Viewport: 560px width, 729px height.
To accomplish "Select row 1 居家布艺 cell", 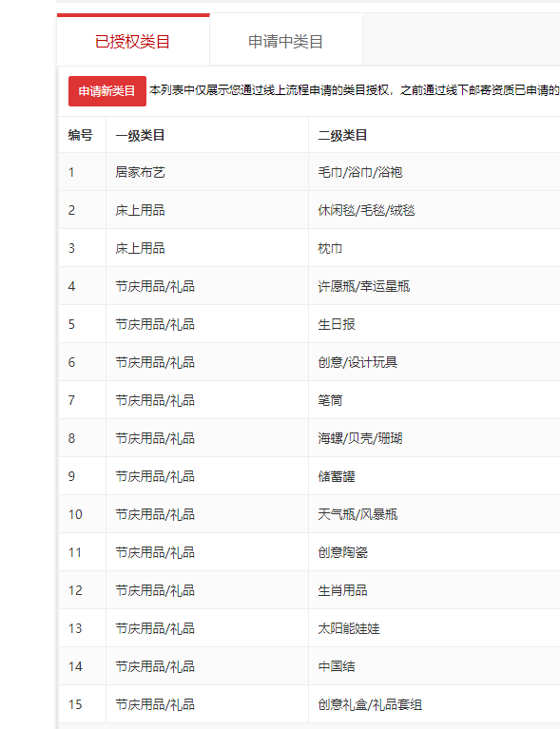I will [140, 172].
